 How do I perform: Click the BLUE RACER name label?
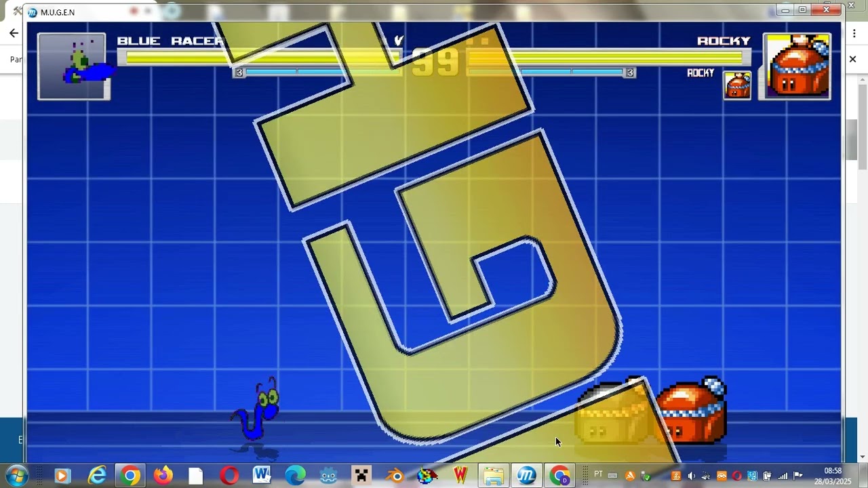(x=170, y=41)
